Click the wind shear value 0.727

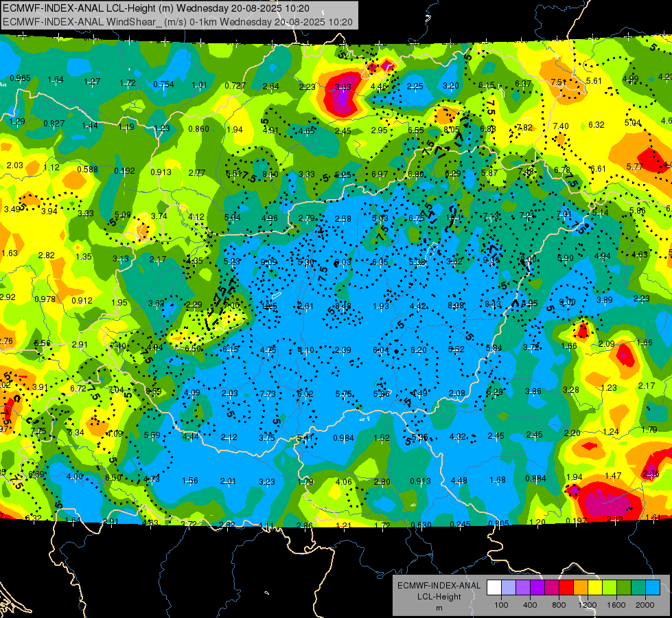pyautogui.click(x=235, y=85)
